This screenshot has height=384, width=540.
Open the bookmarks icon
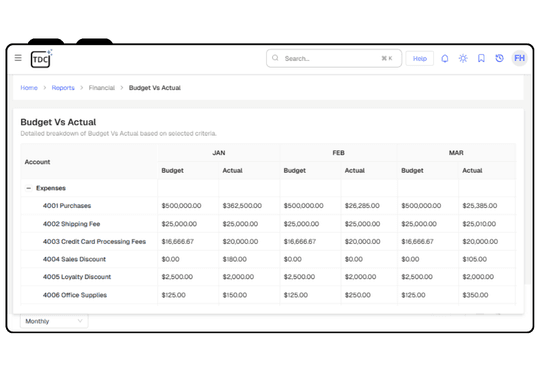(481, 59)
